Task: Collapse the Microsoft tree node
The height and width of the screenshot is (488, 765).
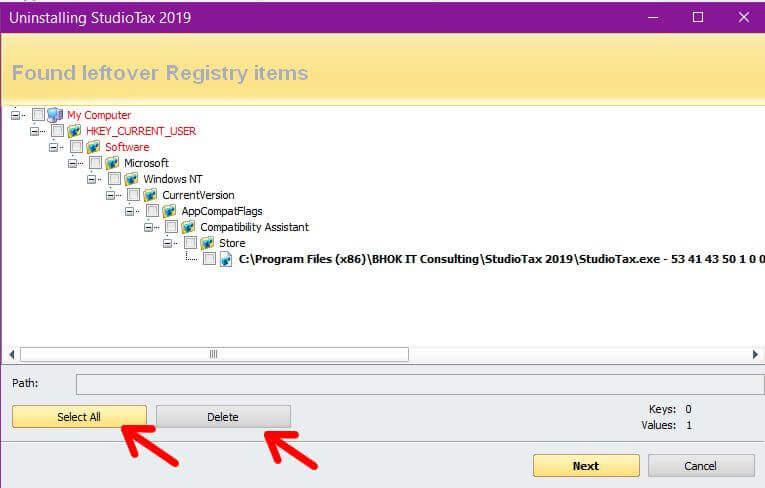Action: click(72, 163)
